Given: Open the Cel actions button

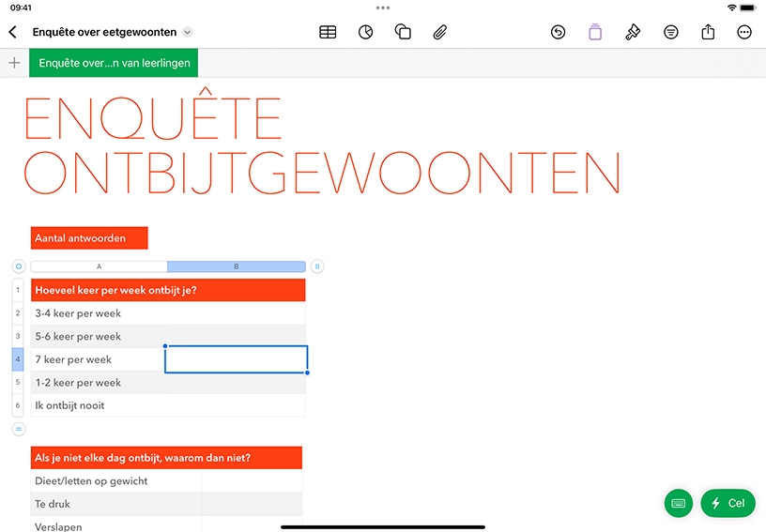Looking at the screenshot, I should pos(728,503).
